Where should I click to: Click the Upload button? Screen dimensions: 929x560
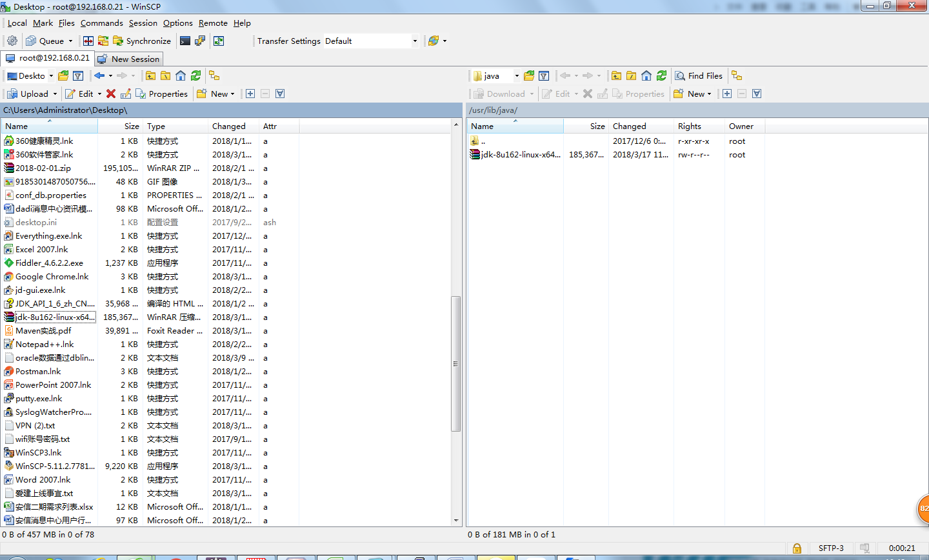tap(27, 94)
